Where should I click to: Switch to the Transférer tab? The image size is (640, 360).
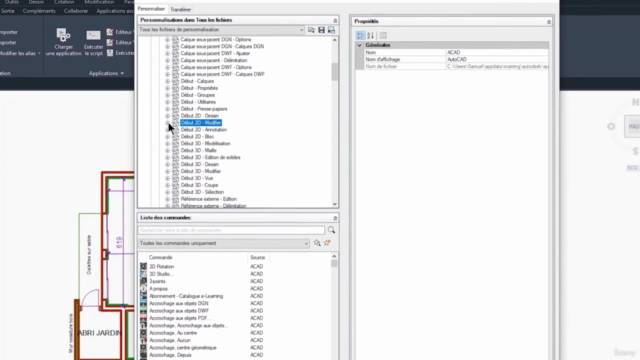coord(180,9)
